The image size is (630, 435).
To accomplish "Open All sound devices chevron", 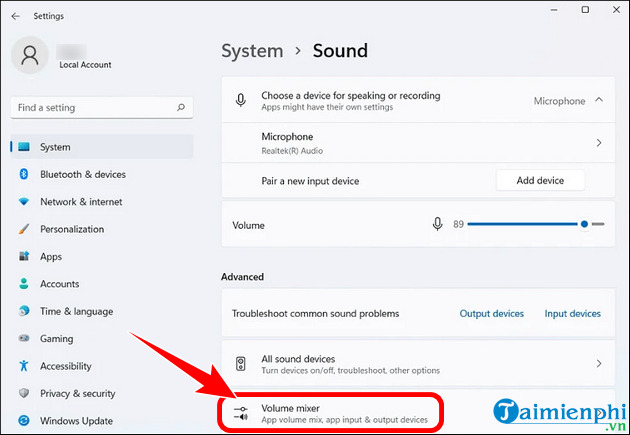I will point(599,364).
